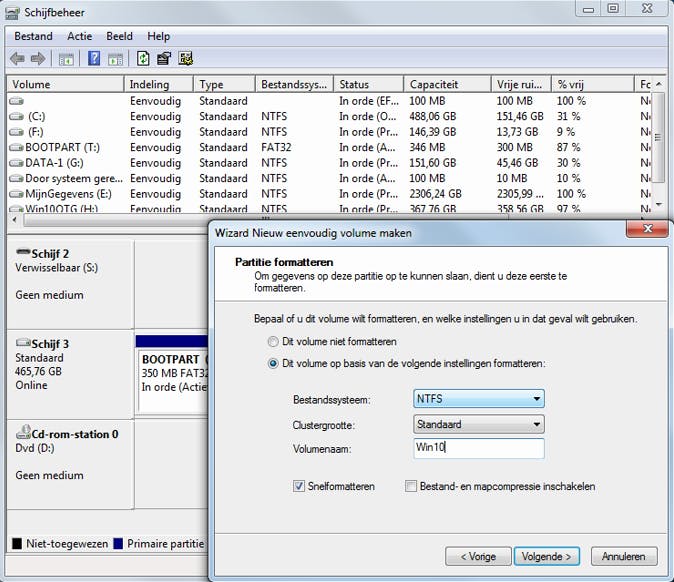Click the '< Vorige' button

478,557
